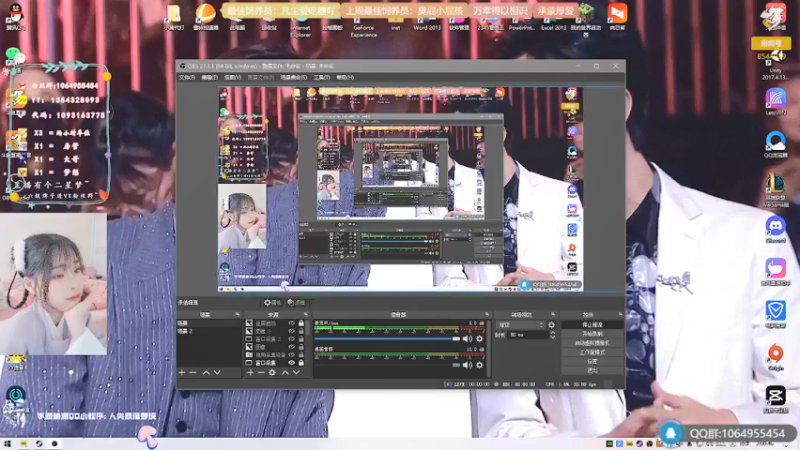The width and height of the screenshot is (800, 450).
Task: Pop out the Audio Mixer dock panel
Action: [x=487, y=315]
